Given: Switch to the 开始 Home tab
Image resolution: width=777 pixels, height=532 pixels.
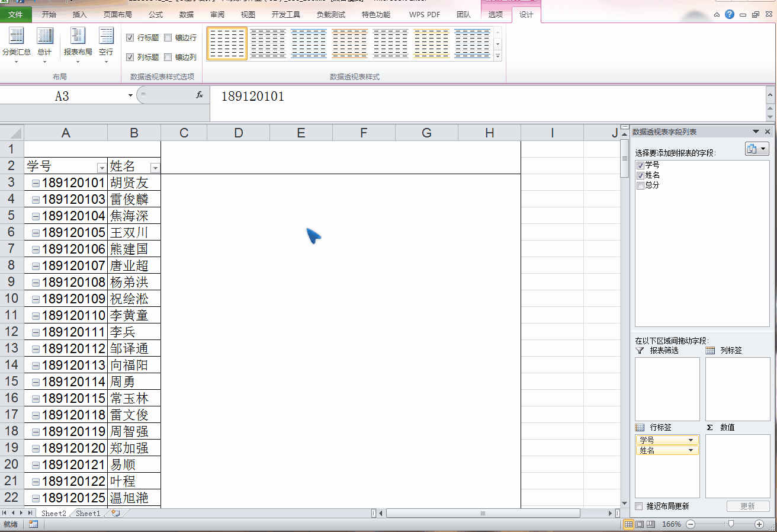Looking at the screenshot, I should (49, 14).
